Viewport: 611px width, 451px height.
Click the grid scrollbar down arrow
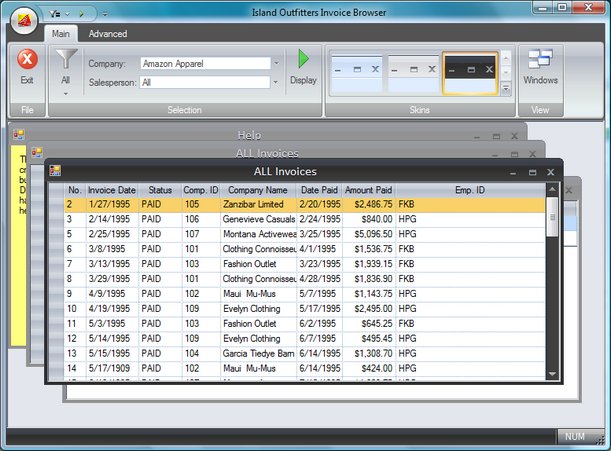(x=552, y=374)
